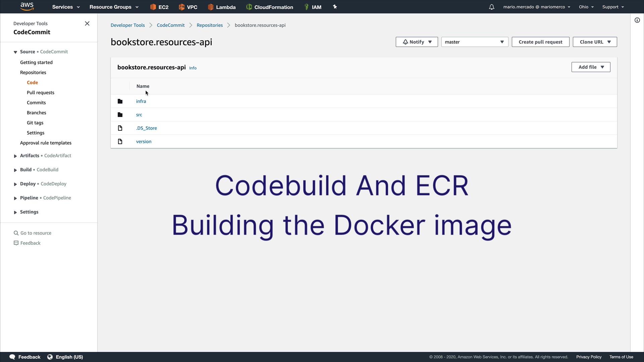The height and width of the screenshot is (362, 644).
Task: Open EC2 service shortcut icon
Action: point(153,7)
